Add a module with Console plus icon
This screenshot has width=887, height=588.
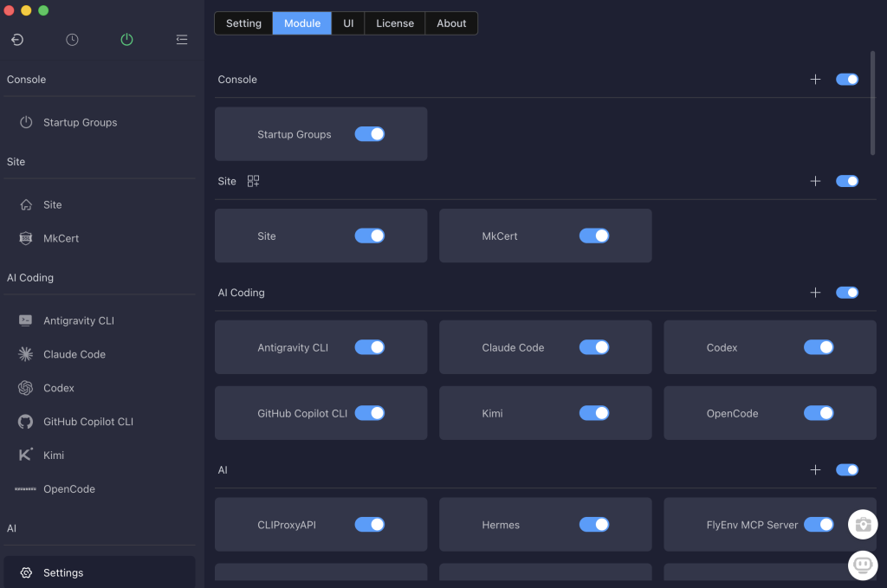pos(815,79)
